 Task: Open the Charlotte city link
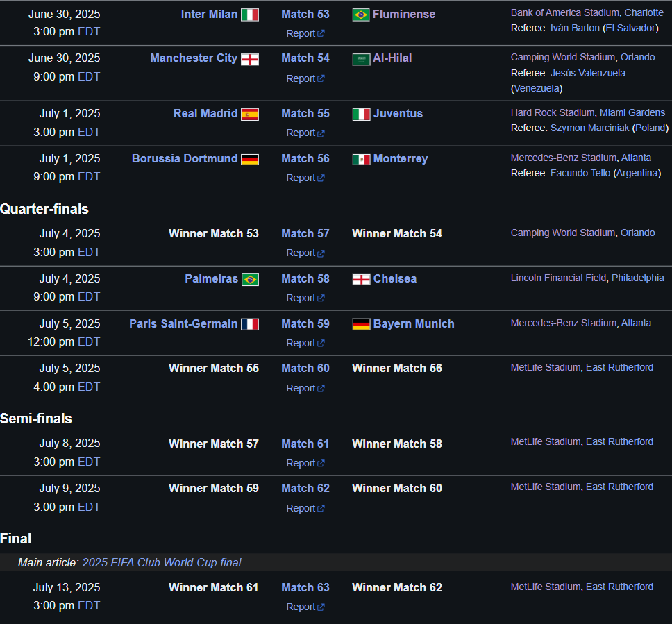[x=644, y=13]
